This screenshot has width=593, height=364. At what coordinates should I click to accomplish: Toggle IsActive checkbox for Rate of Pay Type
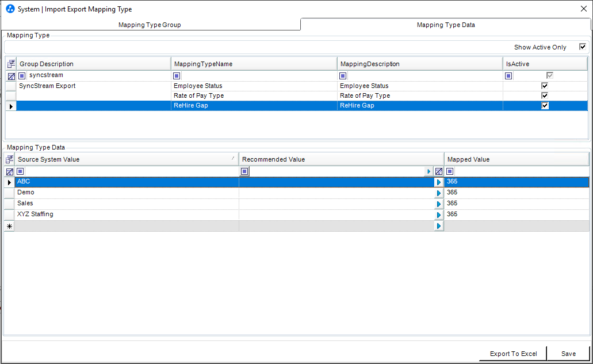(545, 95)
